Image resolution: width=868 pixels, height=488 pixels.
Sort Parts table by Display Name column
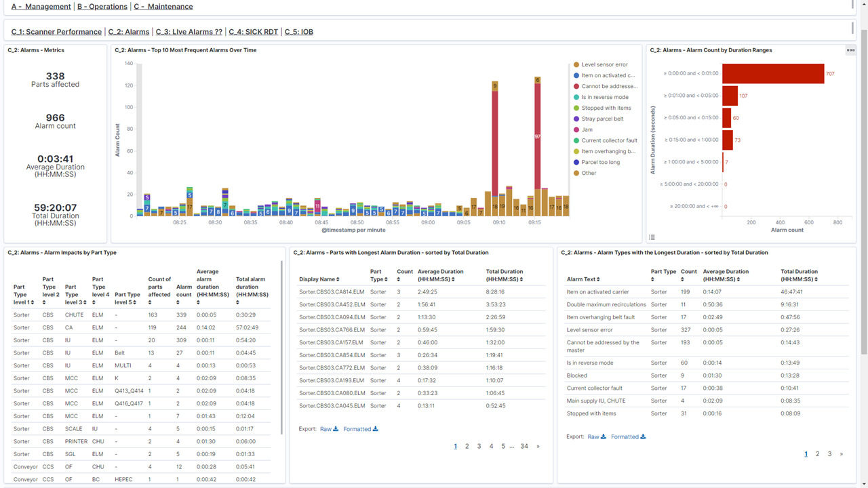click(319, 279)
